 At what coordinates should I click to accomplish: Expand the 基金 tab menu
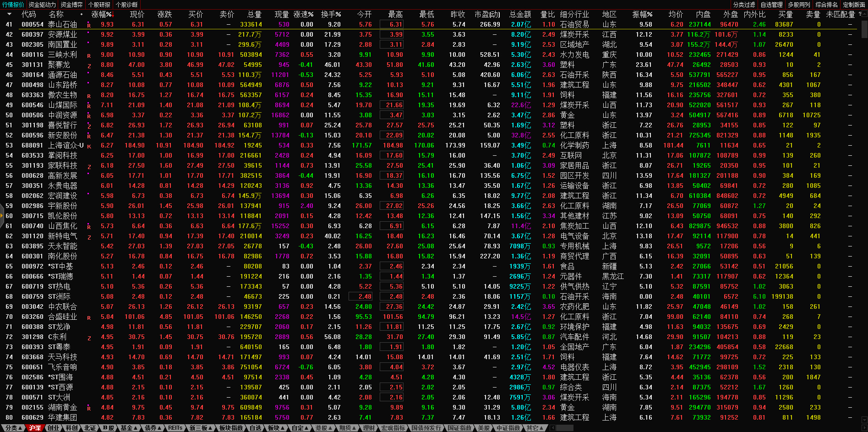coord(129,428)
